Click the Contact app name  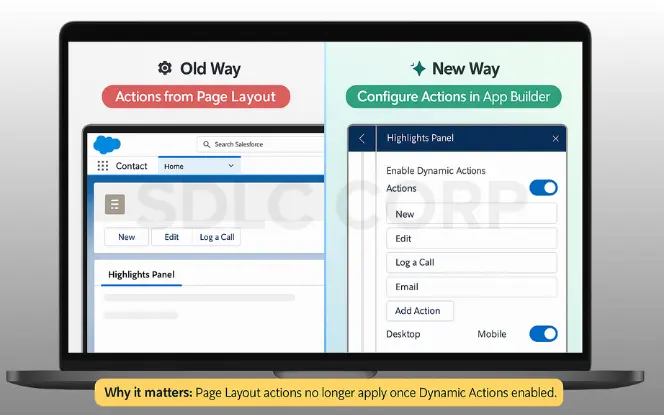point(131,166)
